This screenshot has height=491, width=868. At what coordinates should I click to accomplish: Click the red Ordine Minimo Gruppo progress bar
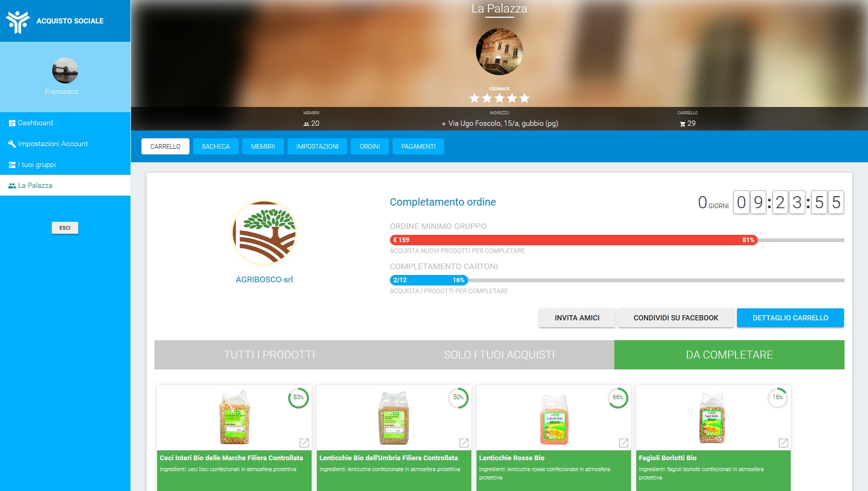573,240
